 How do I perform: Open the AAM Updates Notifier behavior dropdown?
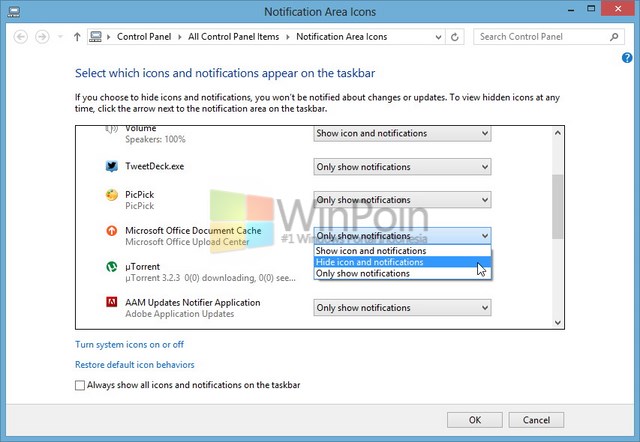[402, 308]
